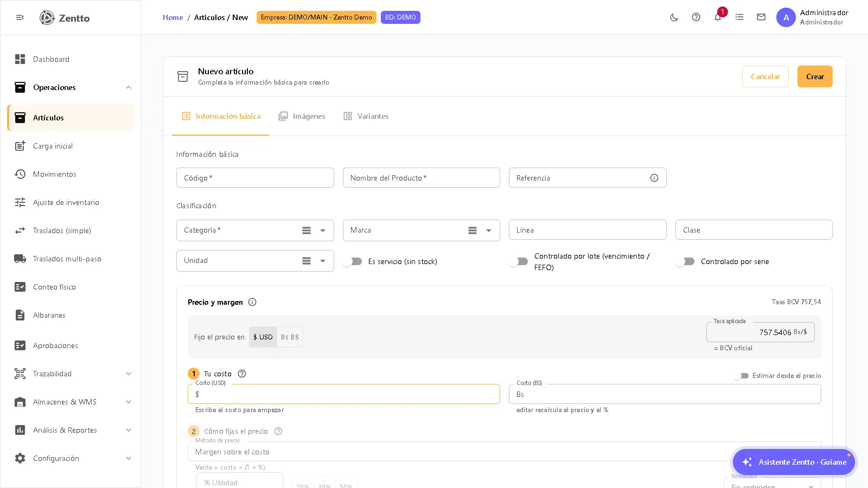Open the Marca list icon

coord(473,230)
